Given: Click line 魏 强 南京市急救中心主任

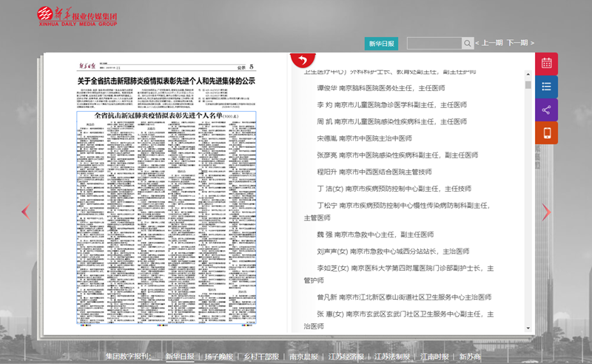Looking at the screenshot, I should 375,235.
